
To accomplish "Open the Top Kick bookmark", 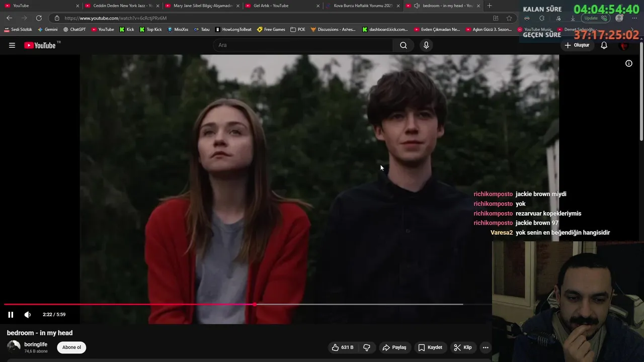I will pyautogui.click(x=150, y=30).
